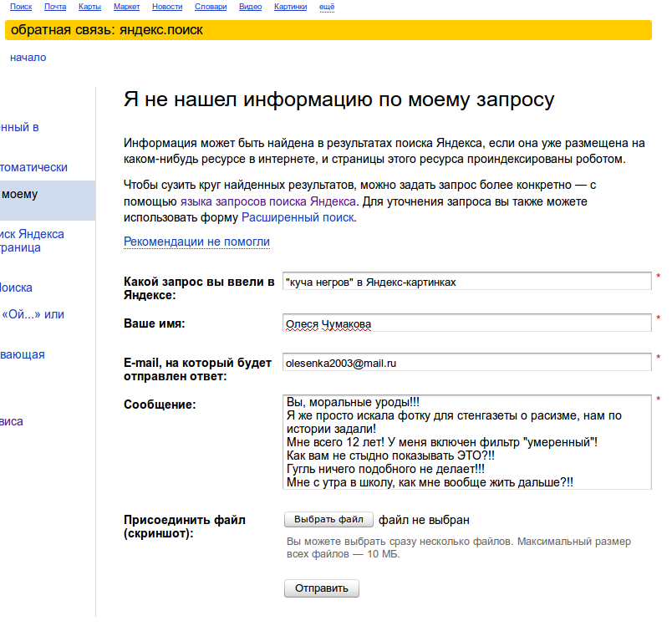Open the purple sidebar link ending виса
This screenshot has width=672, height=626.
pyautogui.click(x=12, y=421)
